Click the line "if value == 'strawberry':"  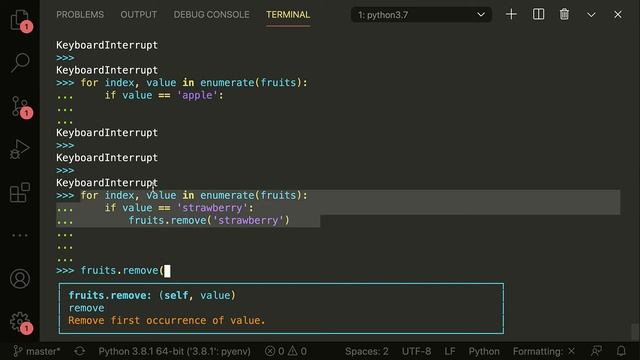tap(179, 208)
